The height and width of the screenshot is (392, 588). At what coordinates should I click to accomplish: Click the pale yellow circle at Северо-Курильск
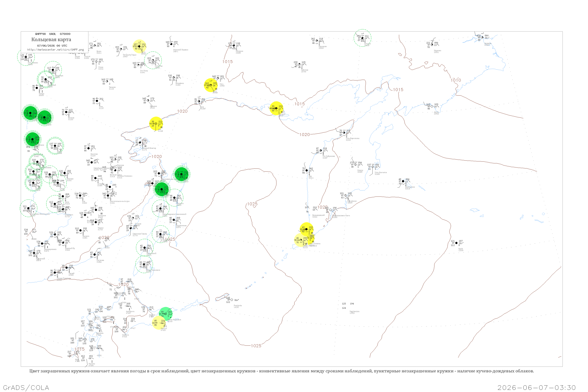301,240
